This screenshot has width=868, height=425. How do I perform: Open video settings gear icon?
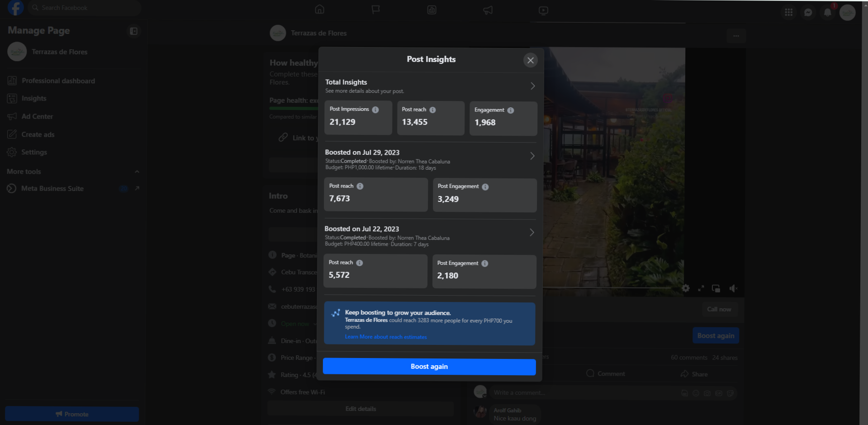point(686,288)
